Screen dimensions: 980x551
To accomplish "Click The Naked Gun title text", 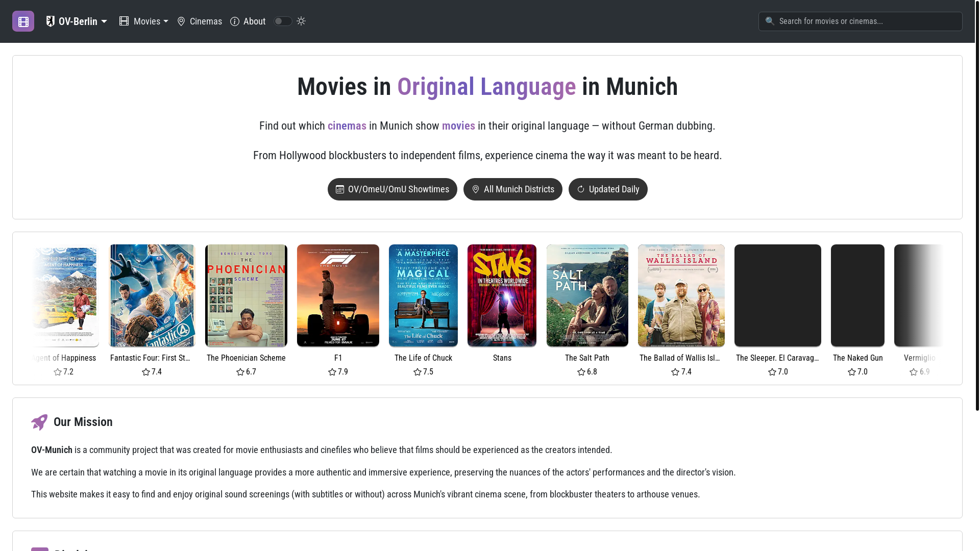I will point(858,358).
